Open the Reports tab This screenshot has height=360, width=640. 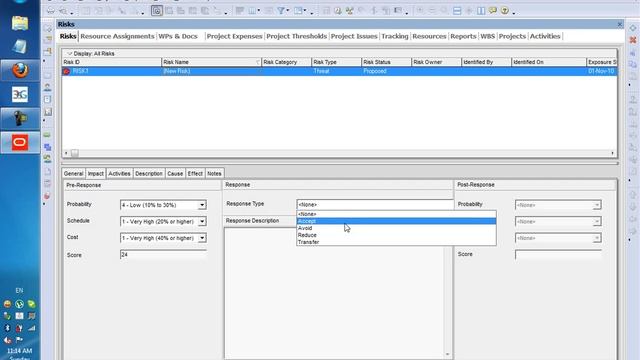tap(463, 36)
